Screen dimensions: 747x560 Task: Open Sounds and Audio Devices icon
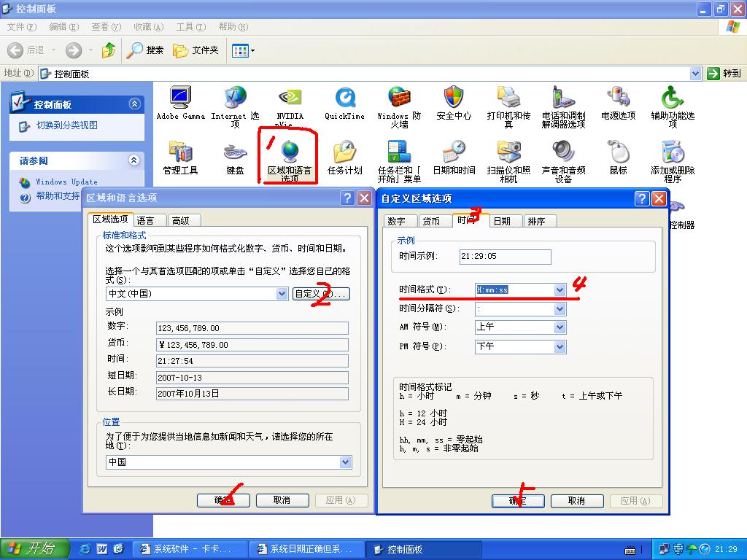pyautogui.click(x=563, y=152)
